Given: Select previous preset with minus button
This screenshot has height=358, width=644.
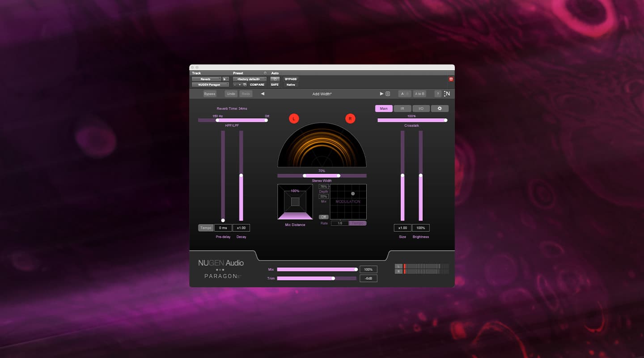Looking at the screenshot, I should [x=235, y=85].
